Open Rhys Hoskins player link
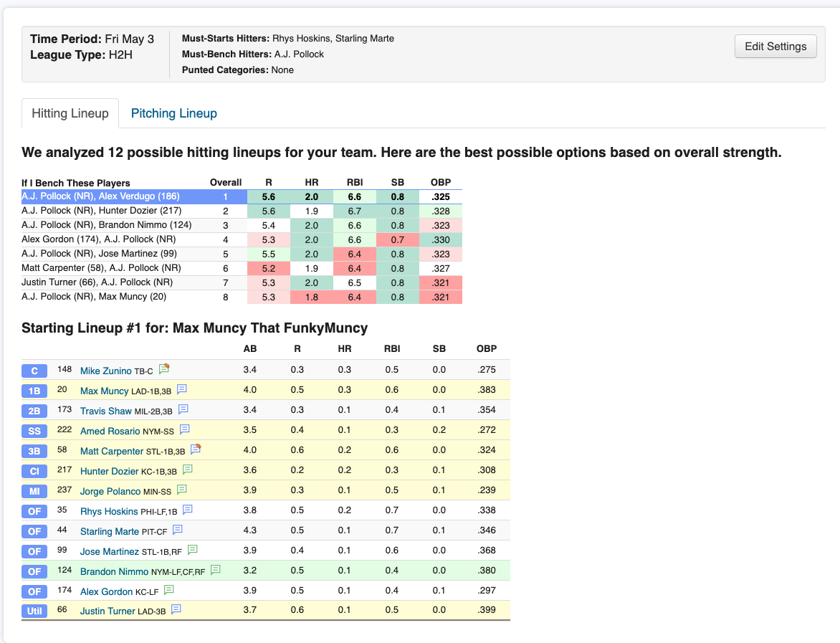 [109, 511]
